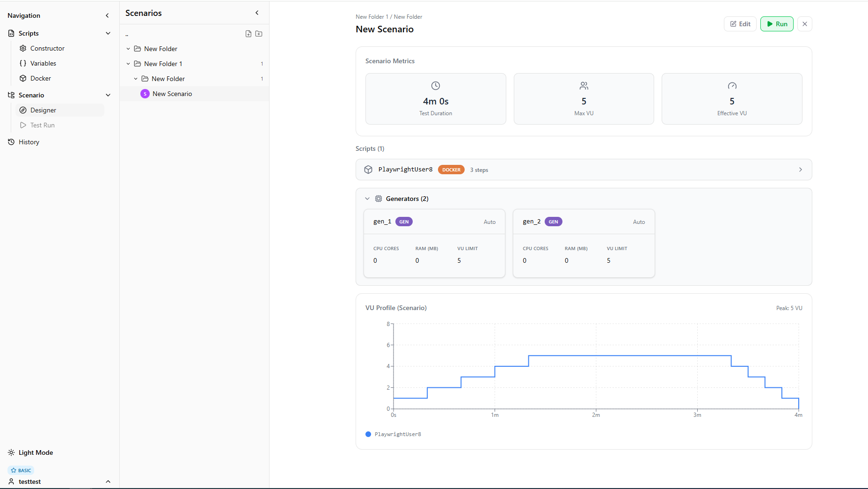Collapse the Scenarios panel arrow

point(257,13)
